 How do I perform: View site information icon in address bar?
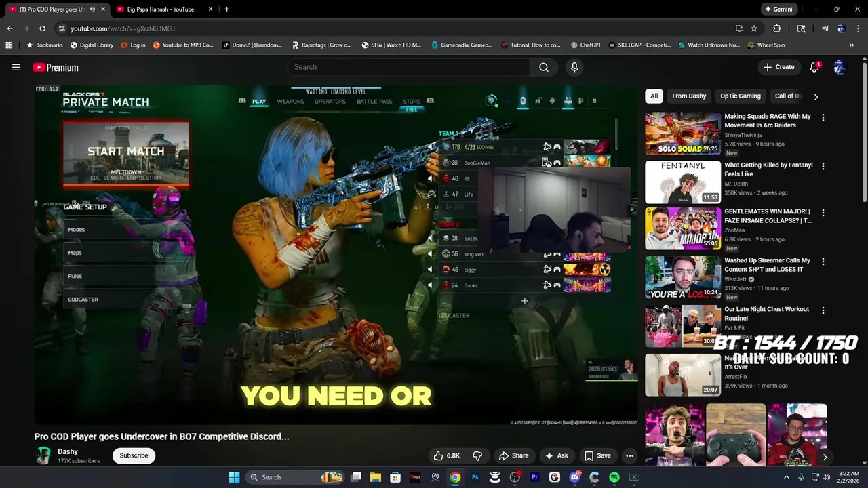[62, 28]
